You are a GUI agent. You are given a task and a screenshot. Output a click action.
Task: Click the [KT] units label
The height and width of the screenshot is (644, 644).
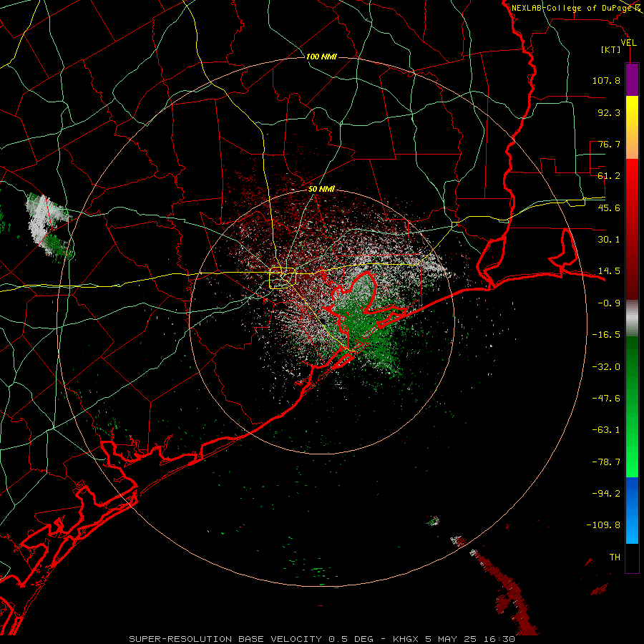[x=611, y=49]
